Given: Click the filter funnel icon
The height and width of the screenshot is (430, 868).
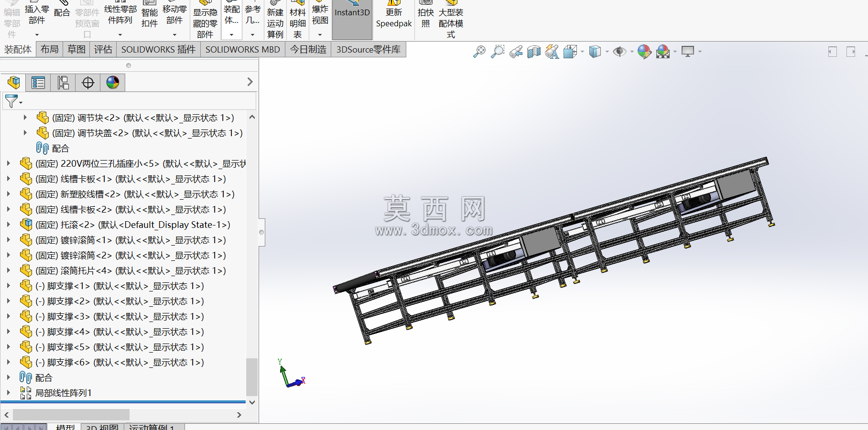Looking at the screenshot, I should point(11,101).
